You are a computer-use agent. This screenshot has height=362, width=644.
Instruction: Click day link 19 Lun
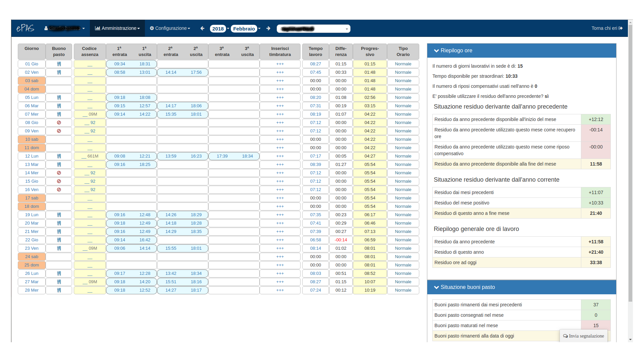click(32, 215)
